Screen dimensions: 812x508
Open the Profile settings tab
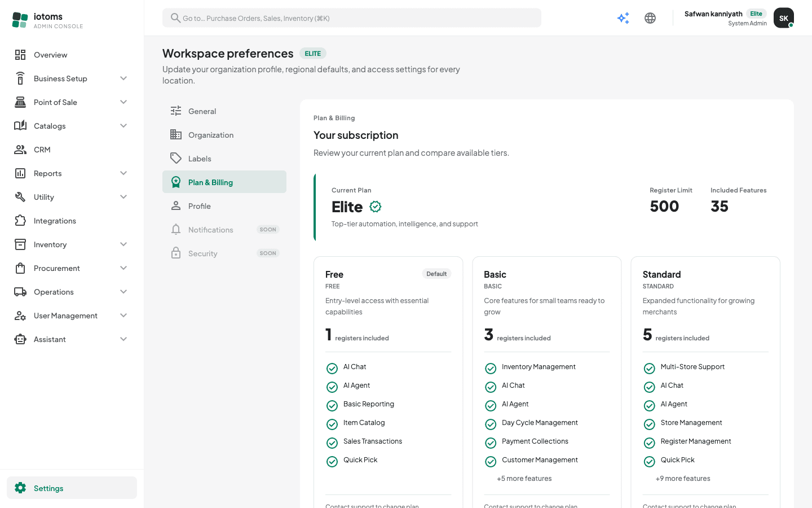point(224,206)
